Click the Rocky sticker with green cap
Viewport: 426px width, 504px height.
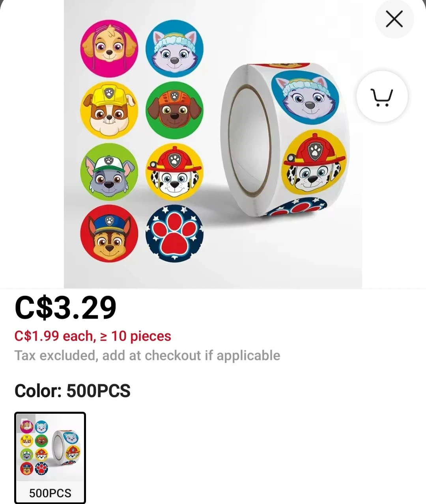coord(109,172)
